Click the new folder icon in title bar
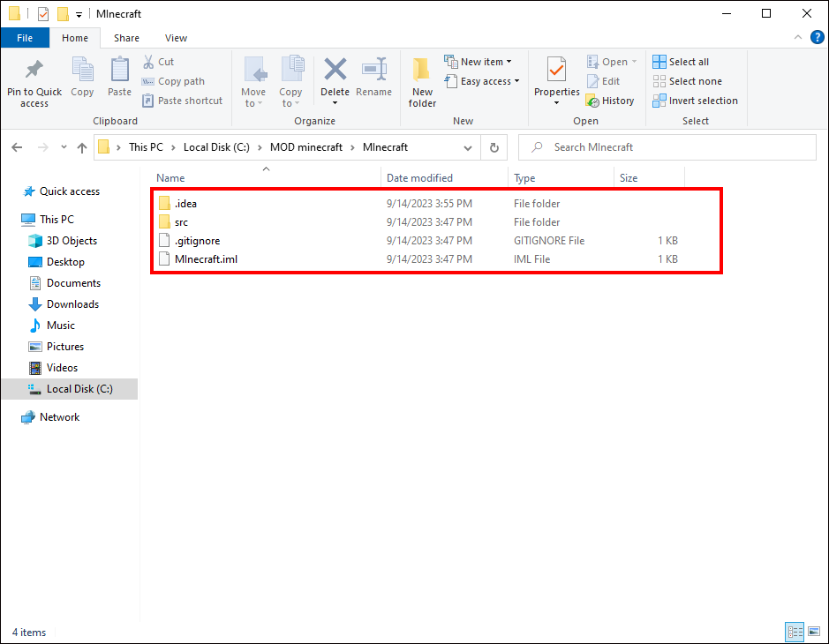Image resolution: width=829 pixels, height=644 pixels. coord(63,14)
